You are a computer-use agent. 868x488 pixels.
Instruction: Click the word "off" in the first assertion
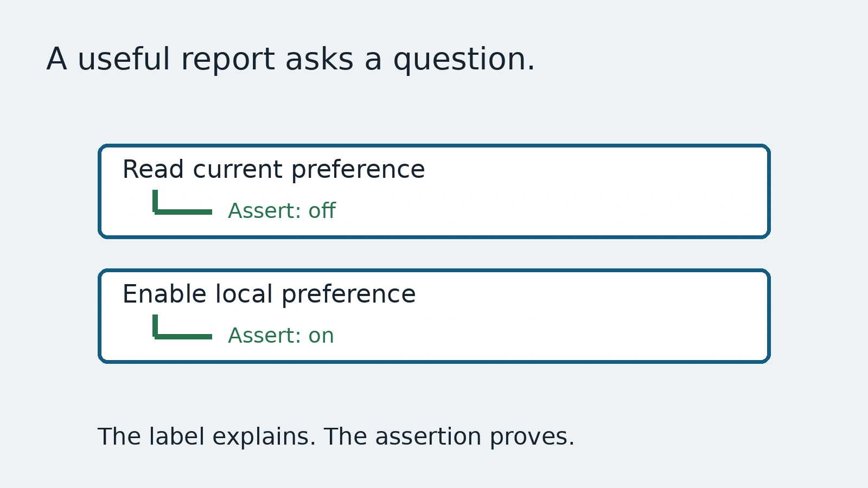(x=322, y=210)
